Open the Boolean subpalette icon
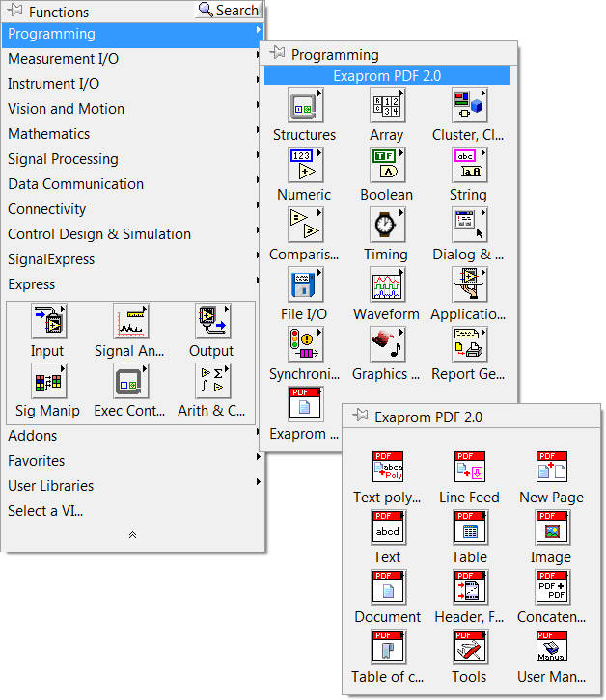 387,165
